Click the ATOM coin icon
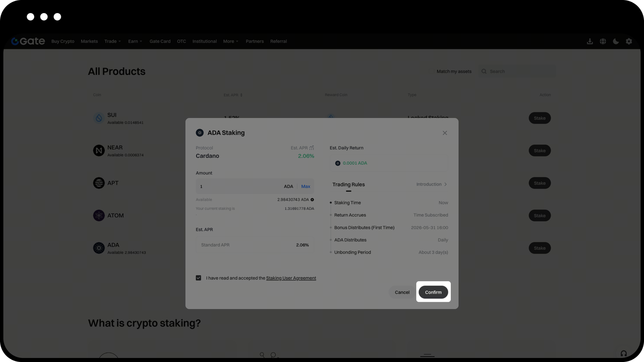 (99, 215)
